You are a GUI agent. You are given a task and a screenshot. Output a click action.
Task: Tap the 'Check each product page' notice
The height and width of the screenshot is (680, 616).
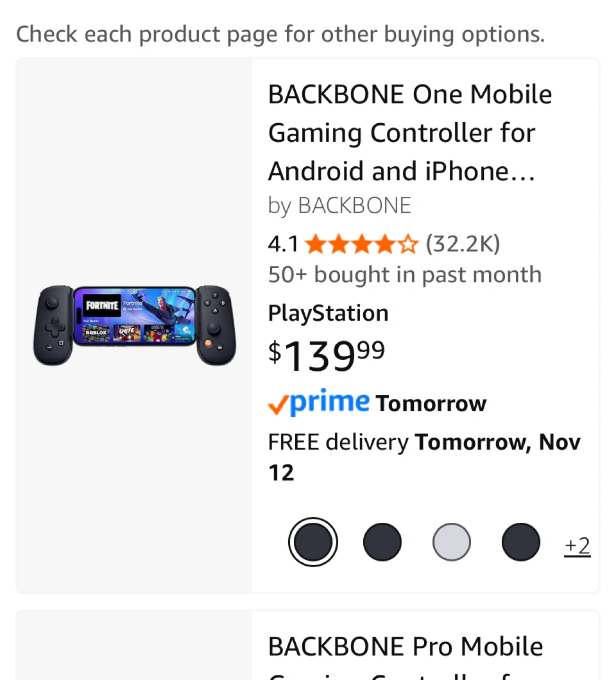(281, 34)
